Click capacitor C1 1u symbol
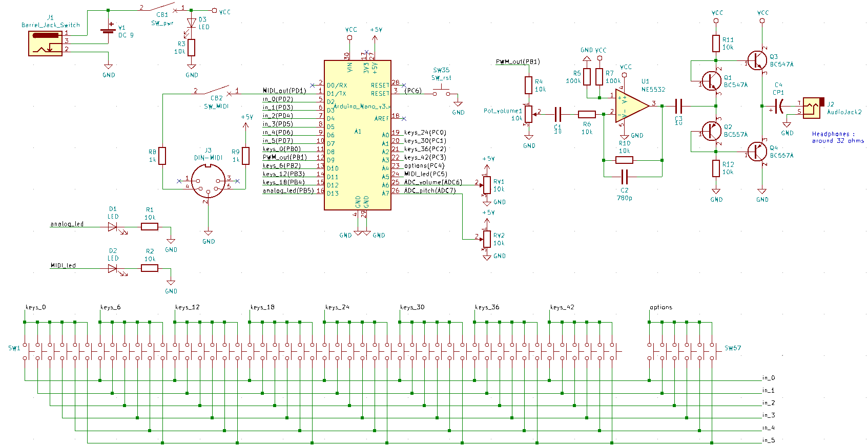 [558, 114]
